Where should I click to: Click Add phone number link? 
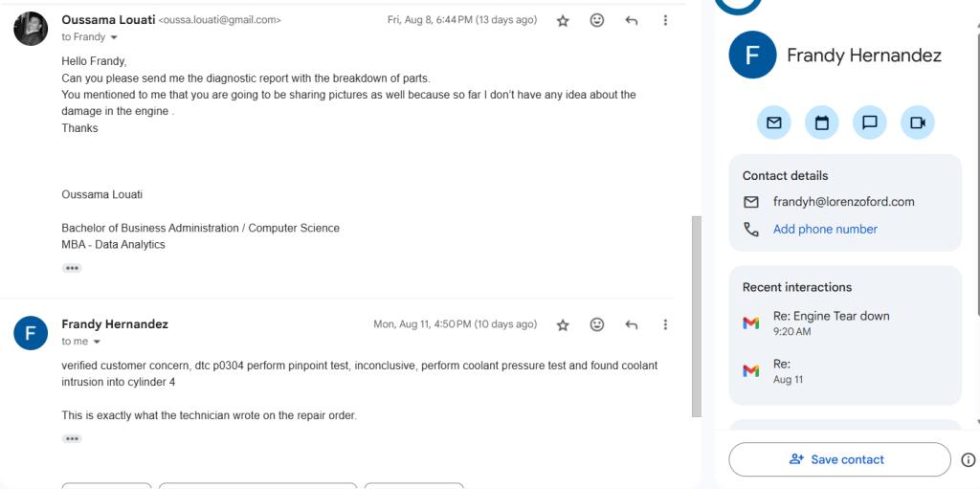[x=825, y=230]
